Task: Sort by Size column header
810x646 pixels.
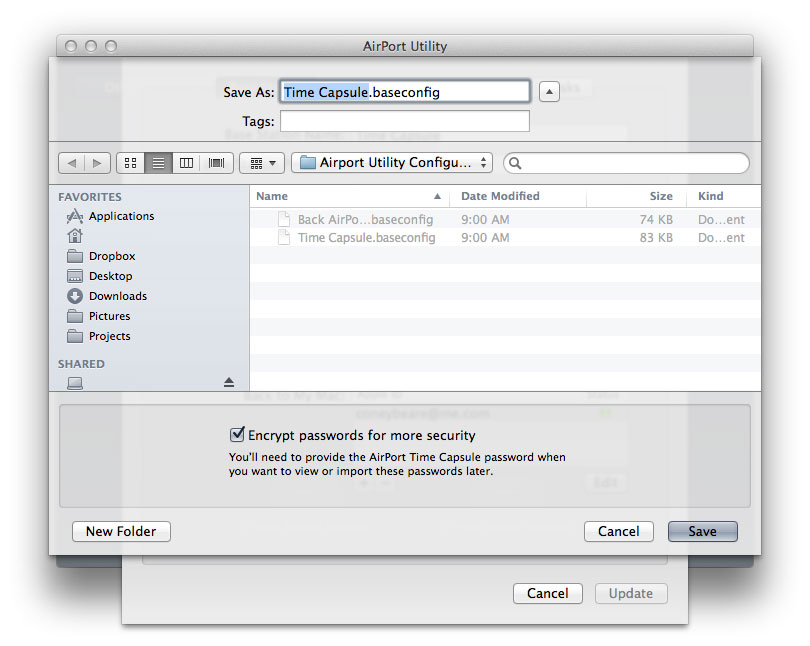Action: [x=636, y=196]
